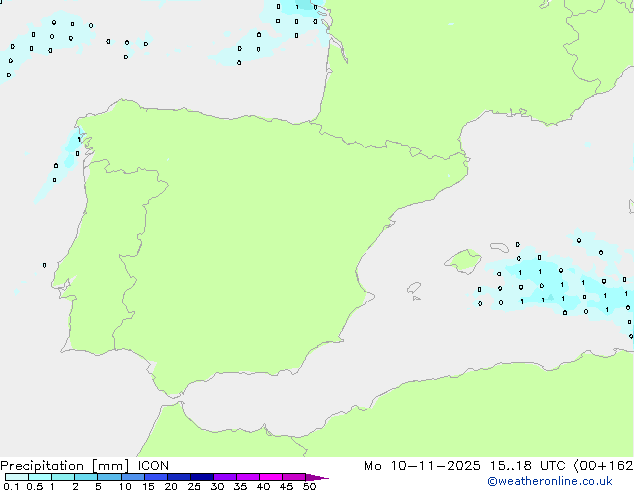Click the legend swatch between 5 and 10
The image size is (634, 490).
coord(109,477)
